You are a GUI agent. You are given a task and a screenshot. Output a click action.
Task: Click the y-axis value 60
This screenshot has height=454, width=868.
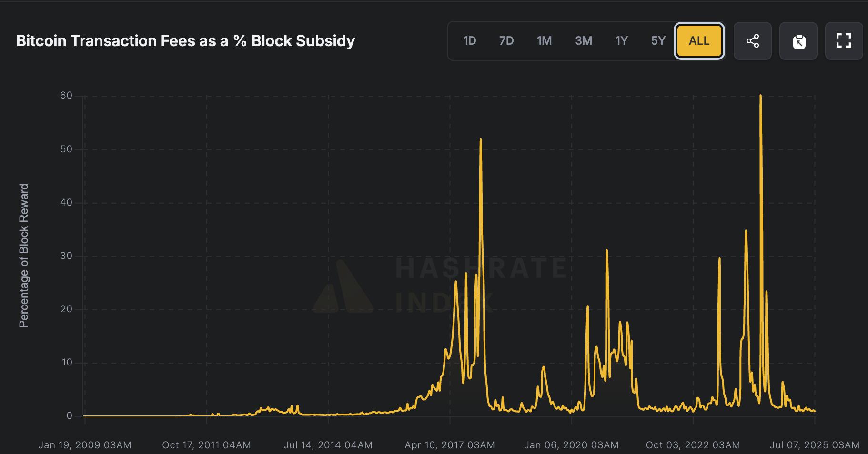click(66, 96)
